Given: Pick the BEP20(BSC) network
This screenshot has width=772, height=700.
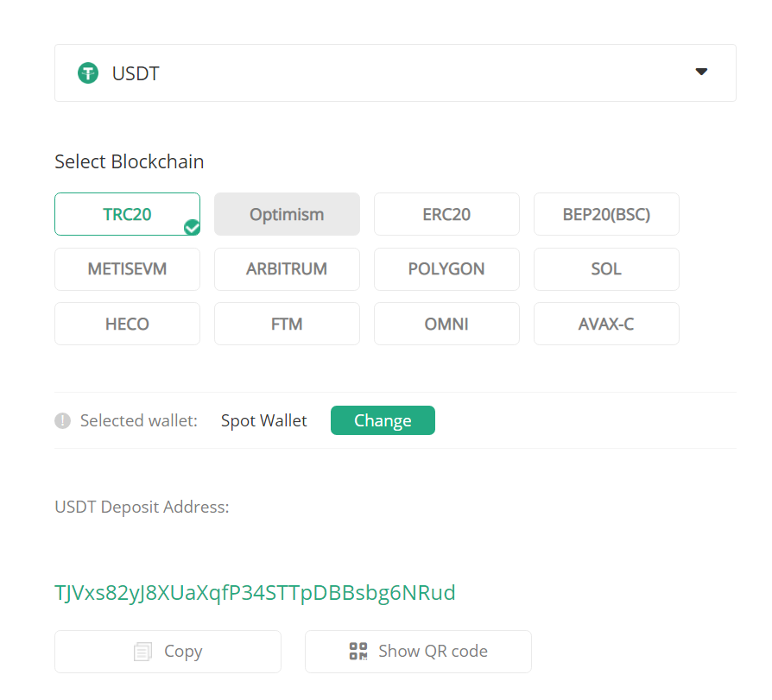Looking at the screenshot, I should click(x=606, y=214).
